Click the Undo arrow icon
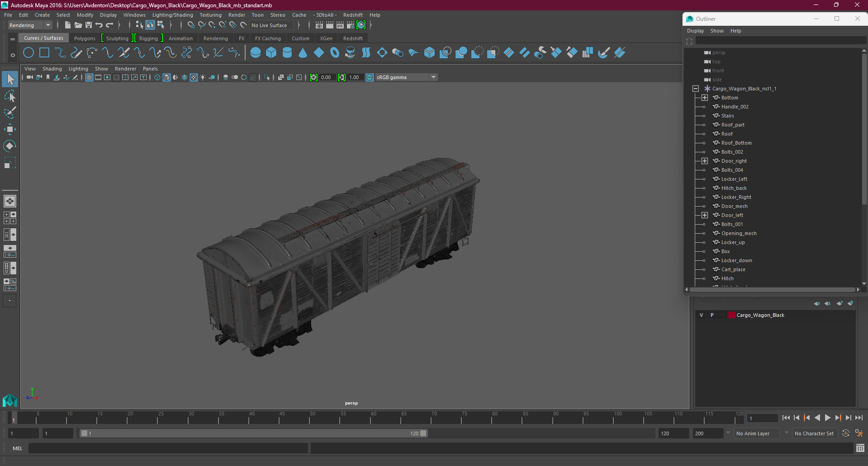Image resolution: width=868 pixels, height=466 pixels. (99, 25)
